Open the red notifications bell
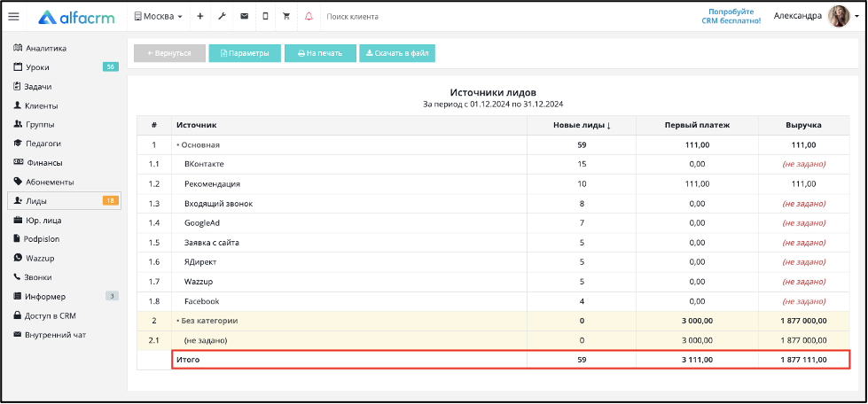 [309, 17]
